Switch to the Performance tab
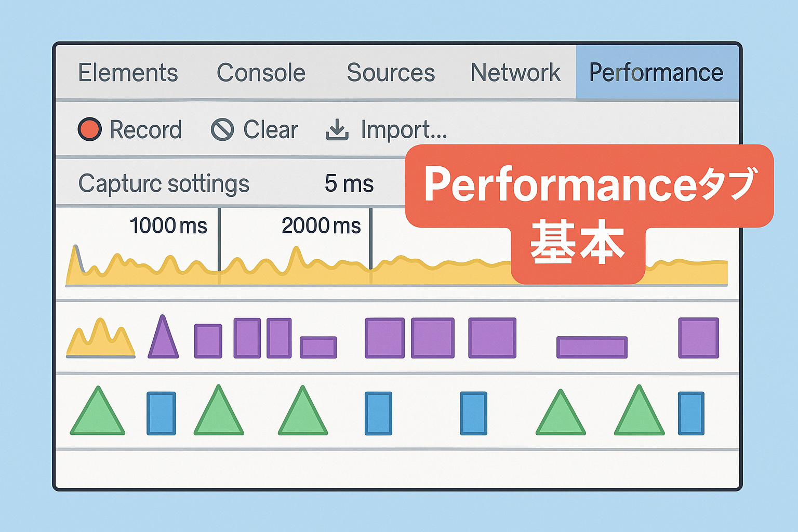798x532 pixels. [656, 73]
